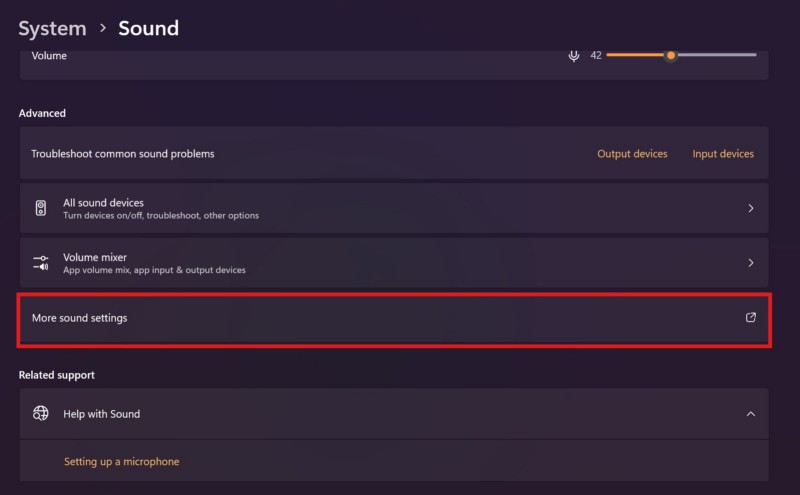Open Volume mixer via its right chevron
Viewport: 800px width, 495px height.
pos(751,262)
